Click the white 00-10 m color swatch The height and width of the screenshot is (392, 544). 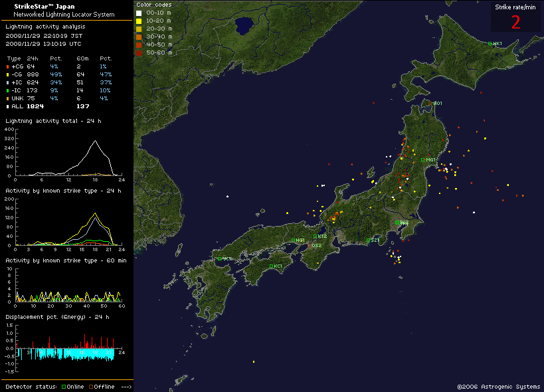138,13
